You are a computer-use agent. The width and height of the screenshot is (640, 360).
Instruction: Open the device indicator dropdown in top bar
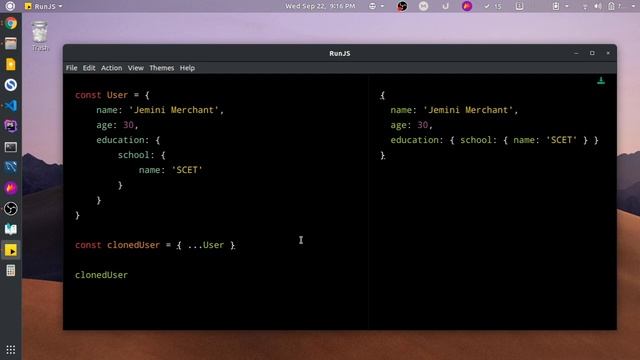[560, 6]
